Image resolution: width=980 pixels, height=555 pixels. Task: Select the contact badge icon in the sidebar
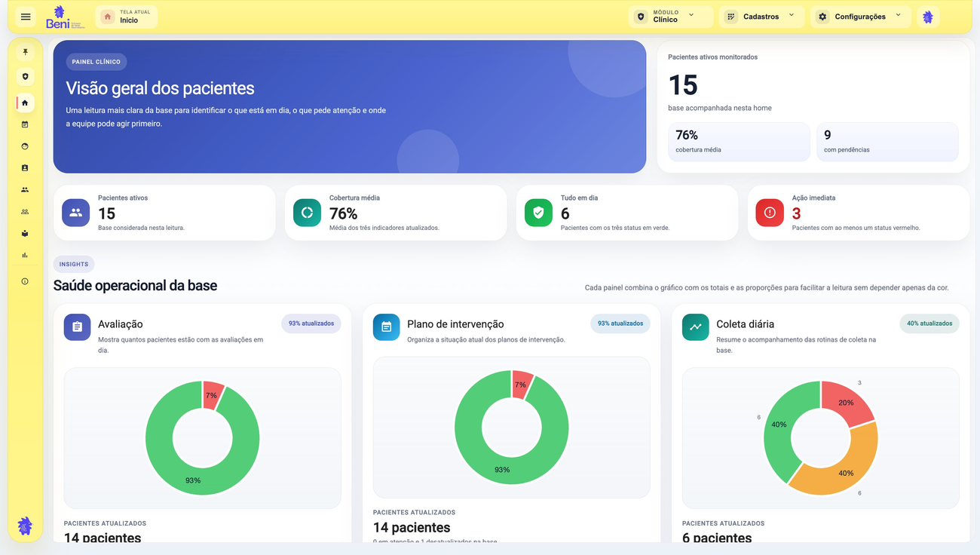click(x=25, y=168)
